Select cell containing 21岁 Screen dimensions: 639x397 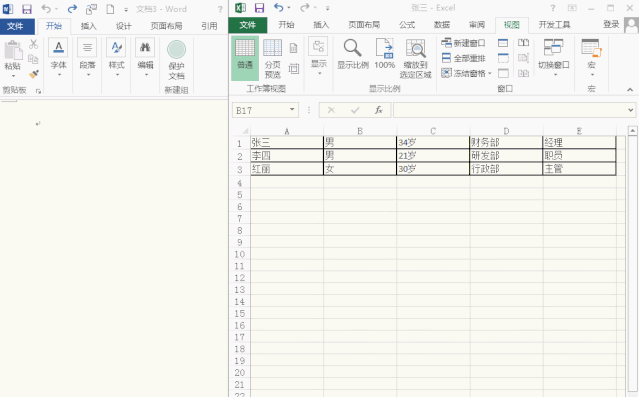(433, 155)
